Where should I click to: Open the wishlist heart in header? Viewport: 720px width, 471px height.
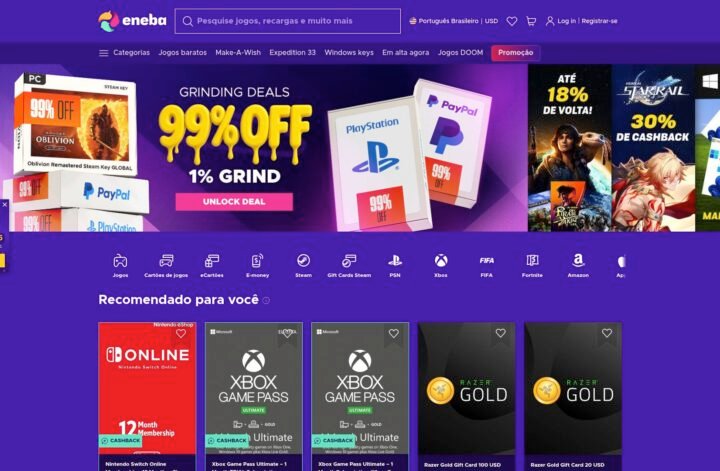point(512,21)
